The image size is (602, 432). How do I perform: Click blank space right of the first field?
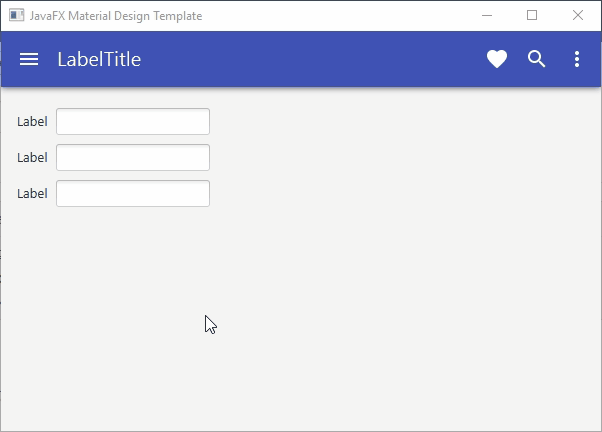point(380,121)
